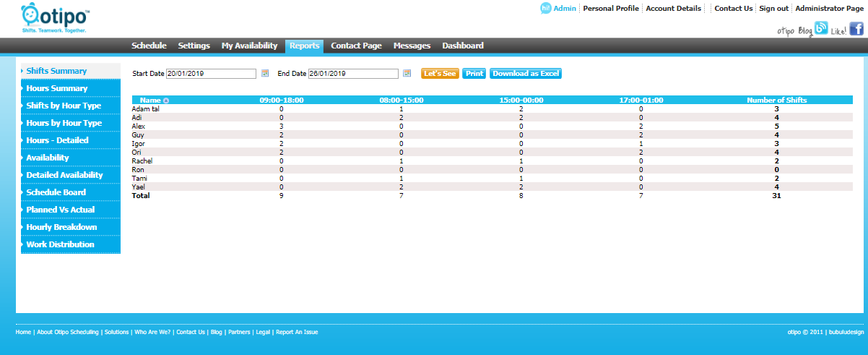The image size is (868, 355).
Task: Go to the My Availability tab
Action: click(x=249, y=46)
